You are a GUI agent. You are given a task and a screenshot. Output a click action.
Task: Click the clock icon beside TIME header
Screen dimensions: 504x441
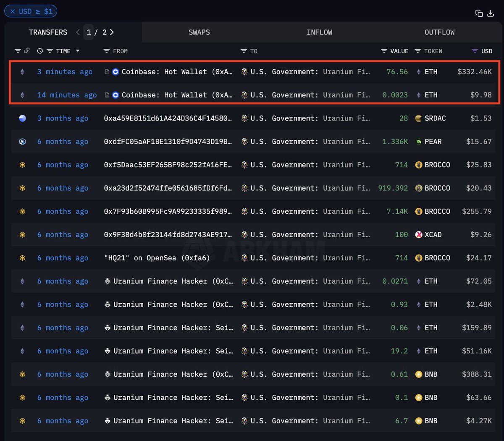[x=40, y=51]
